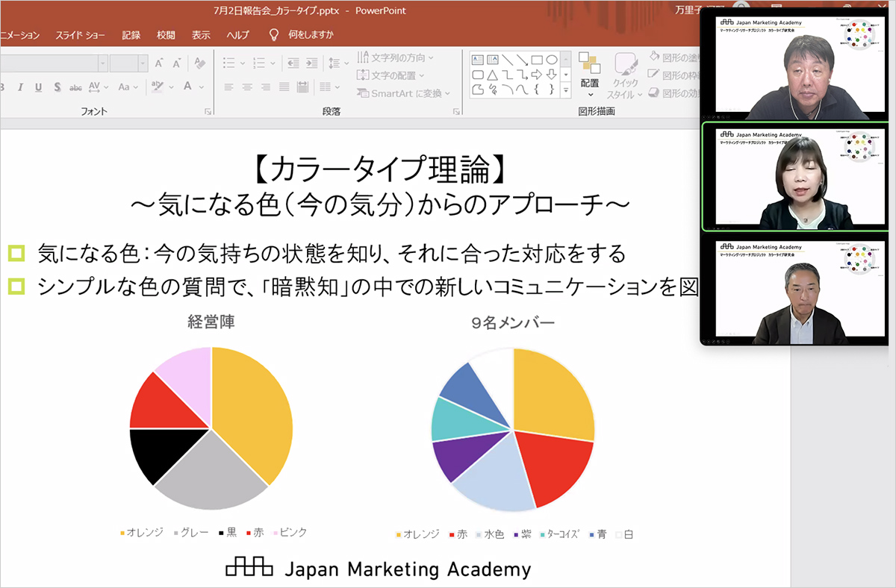Screen dimensions: 896x588
Task: Expand the shapes gallery fully
Action: click(x=566, y=91)
